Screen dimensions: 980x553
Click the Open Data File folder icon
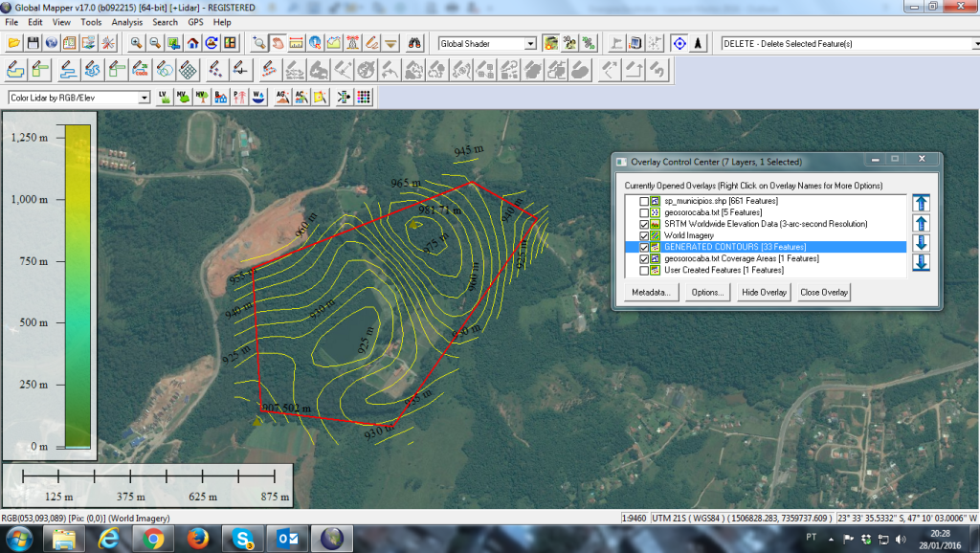click(13, 43)
